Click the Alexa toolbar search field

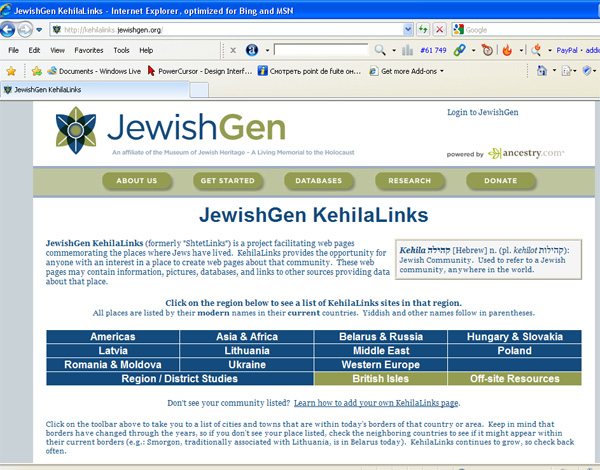(321, 50)
